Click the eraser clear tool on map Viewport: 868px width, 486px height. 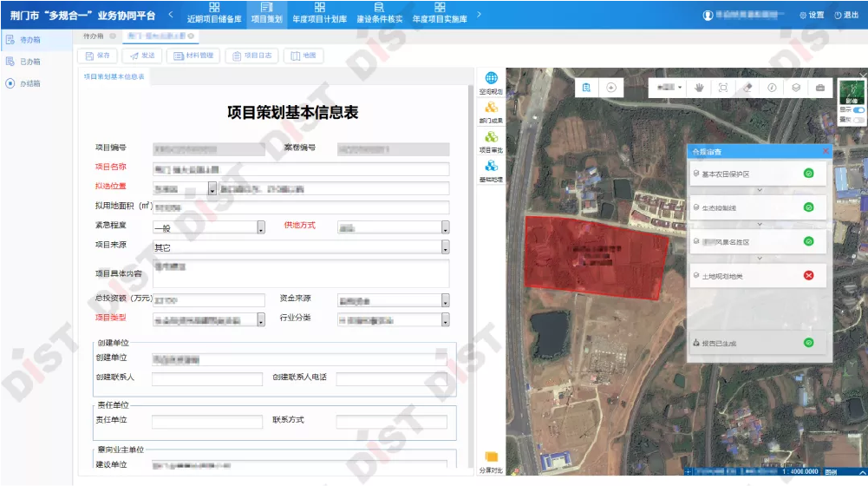[x=747, y=88]
